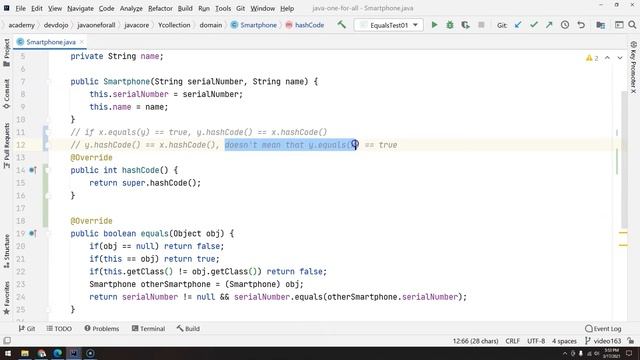Show Git history clock icon
The height and width of the screenshot is (360, 640).
coord(565,25)
